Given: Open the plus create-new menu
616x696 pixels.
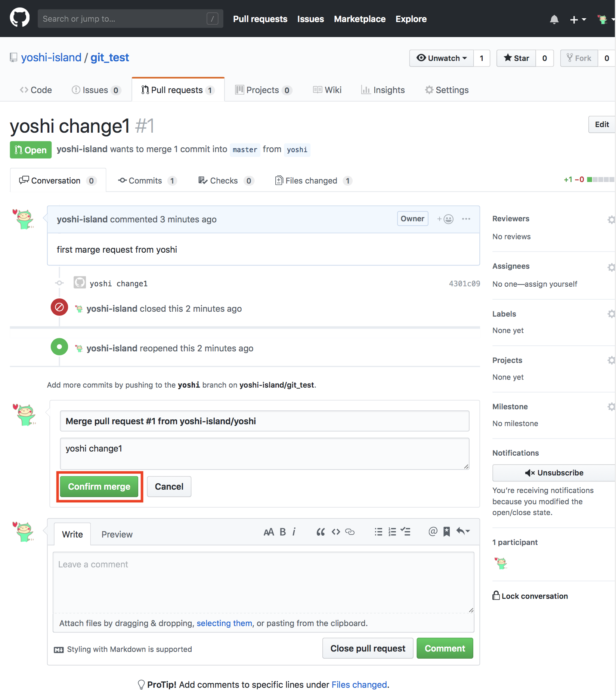Looking at the screenshot, I should point(578,19).
